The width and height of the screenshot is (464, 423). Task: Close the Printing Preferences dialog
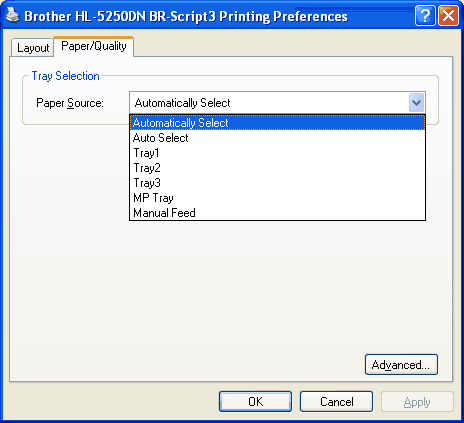pos(448,15)
